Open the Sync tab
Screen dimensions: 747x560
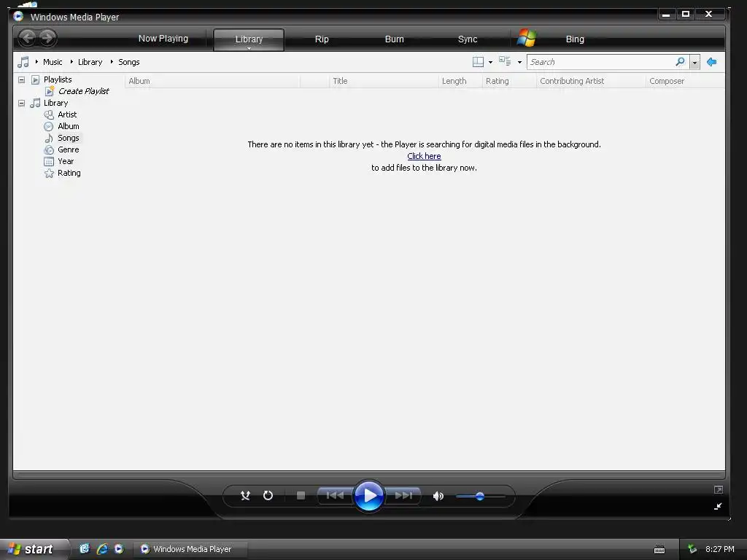click(468, 39)
